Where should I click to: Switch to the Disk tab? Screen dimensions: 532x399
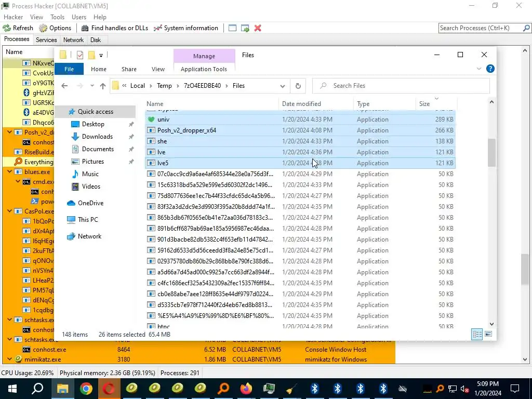pos(96,39)
